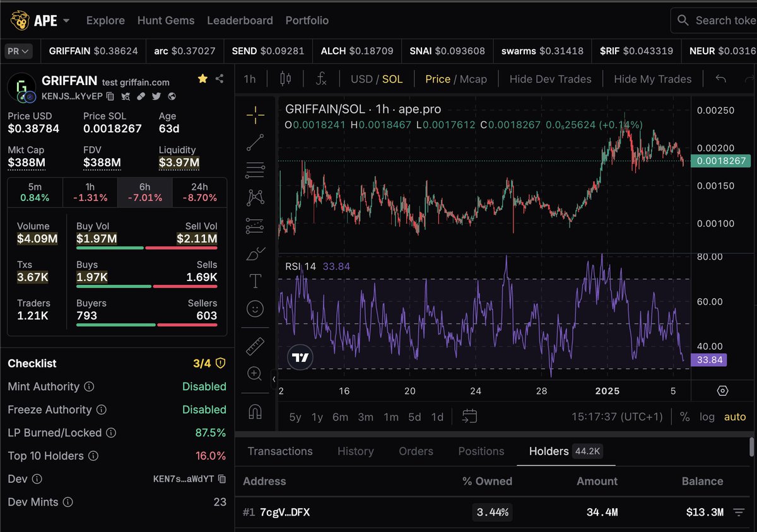Click the TradingView logo on chart

pyautogui.click(x=300, y=358)
